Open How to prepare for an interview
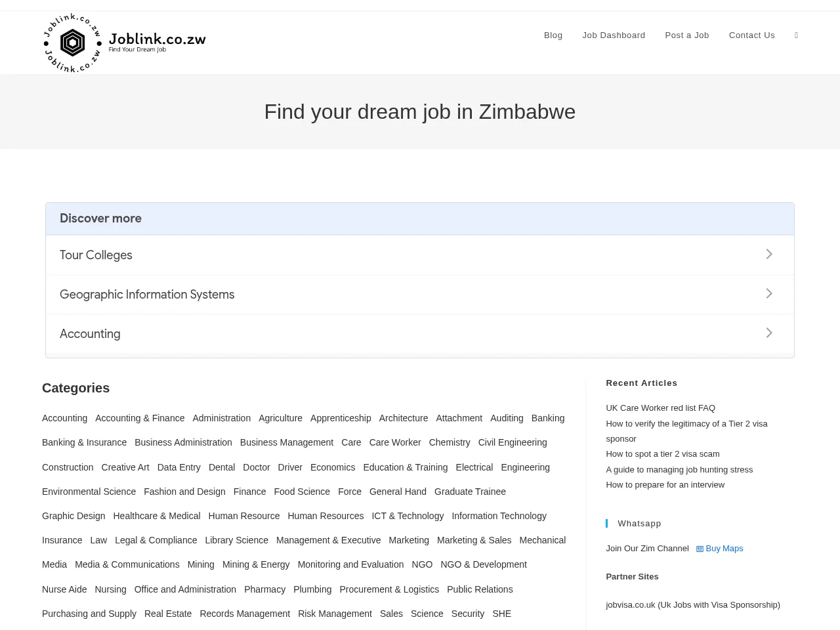 [665, 485]
